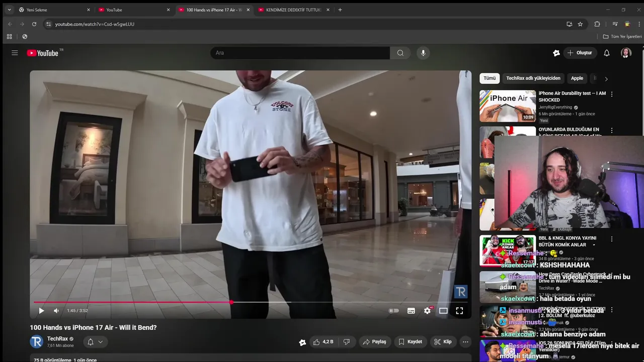Bookmark this page with the star
644x362 pixels.
(x=580, y=24)
